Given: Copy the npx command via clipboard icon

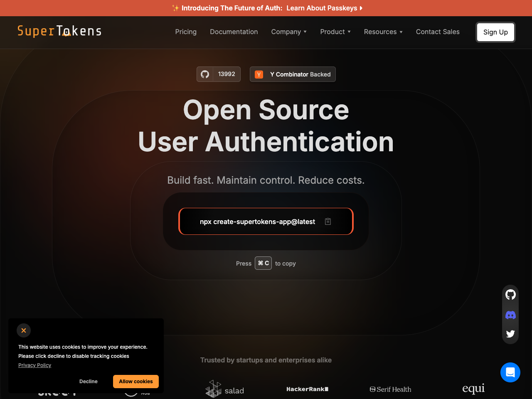Looking at the screenshot, I should click(x=328, y=222).
